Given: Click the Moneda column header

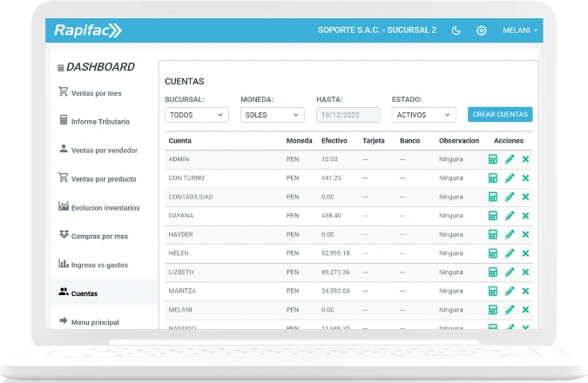Looking at the screenshot, I should click(x=300, y=141).
